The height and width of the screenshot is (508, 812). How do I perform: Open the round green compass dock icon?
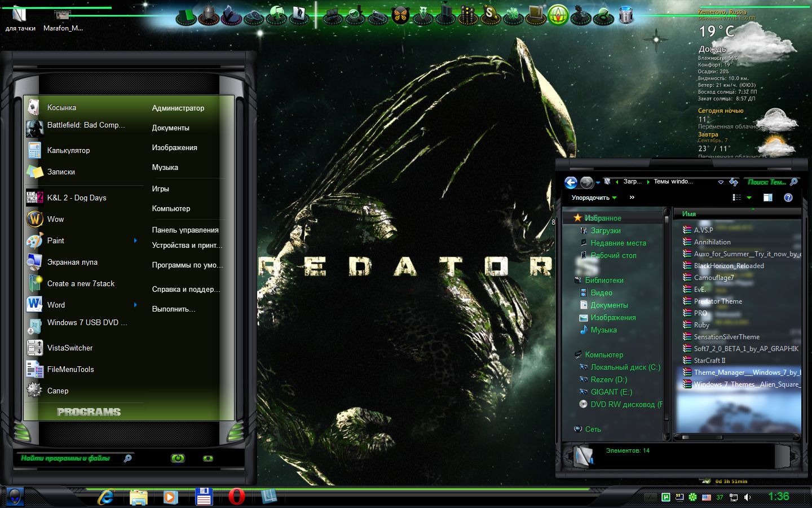pyautogui.click(x=558, y=15)
